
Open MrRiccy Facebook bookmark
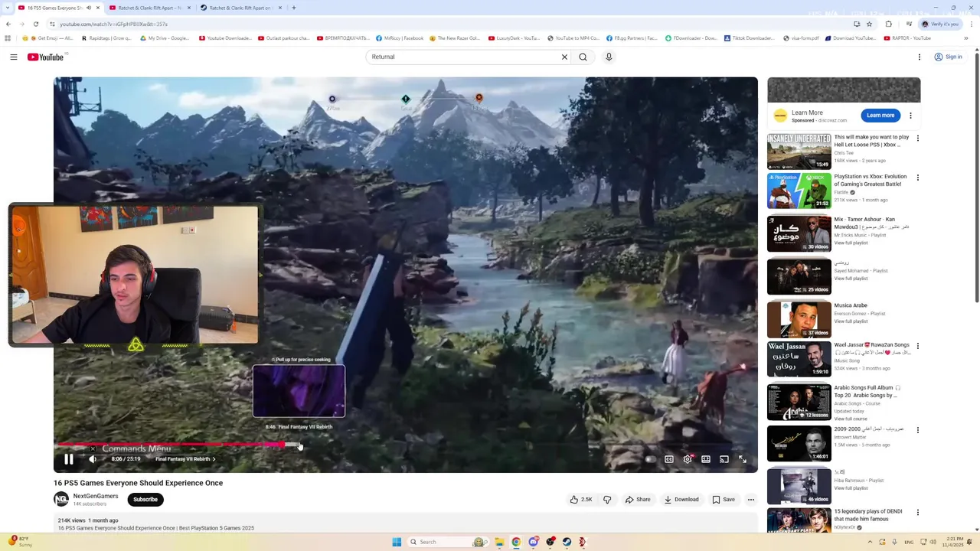tap(399, 37)
